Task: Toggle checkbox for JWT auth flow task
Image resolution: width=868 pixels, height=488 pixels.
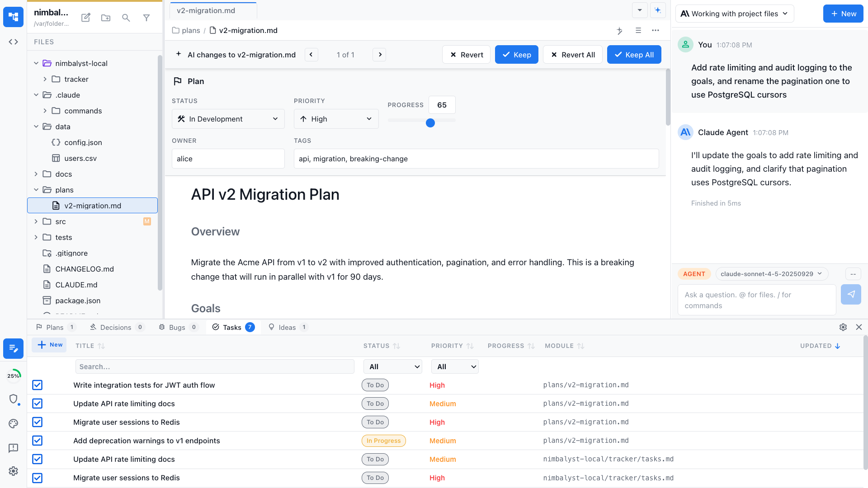Action: click(38, 385)
